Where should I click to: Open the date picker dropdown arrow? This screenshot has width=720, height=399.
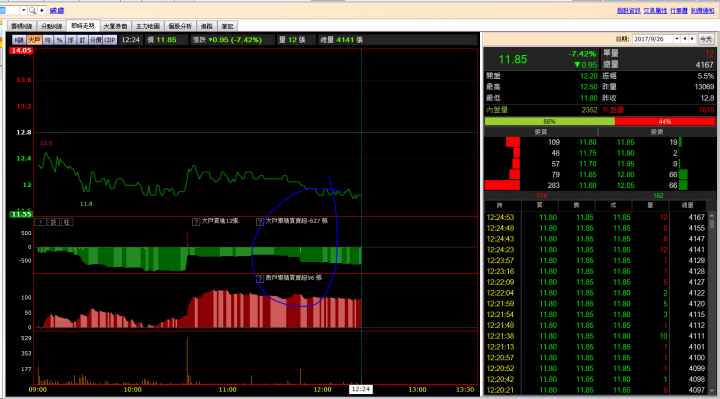tap(676, 39)
